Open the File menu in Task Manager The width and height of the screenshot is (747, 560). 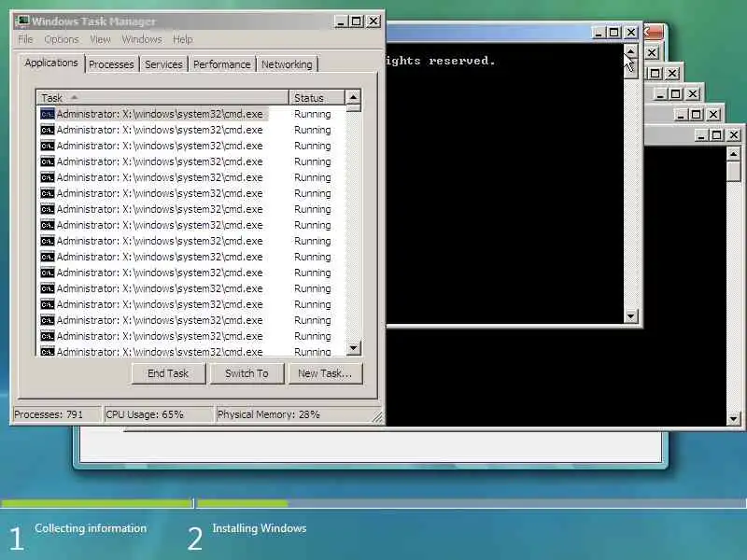click(25, 39)
